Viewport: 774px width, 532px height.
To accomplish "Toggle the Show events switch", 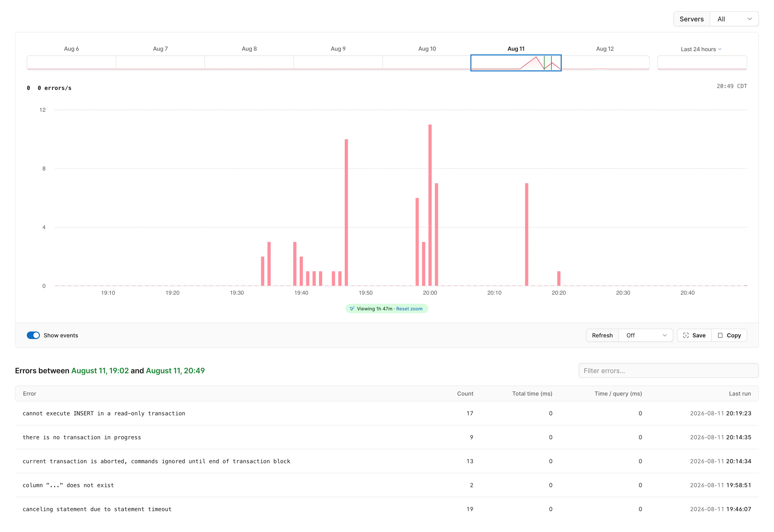I will pyautogui.click(x=33, y=335).
